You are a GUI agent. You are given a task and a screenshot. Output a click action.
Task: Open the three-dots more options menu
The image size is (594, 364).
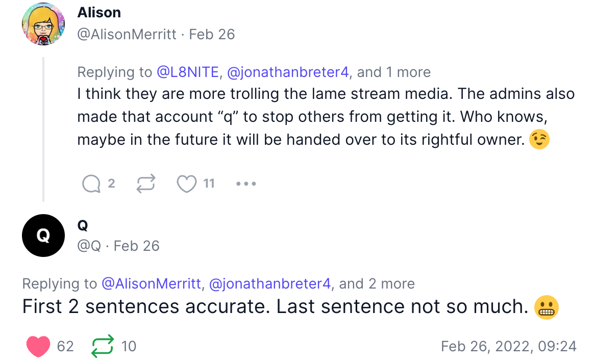point(246,184)
